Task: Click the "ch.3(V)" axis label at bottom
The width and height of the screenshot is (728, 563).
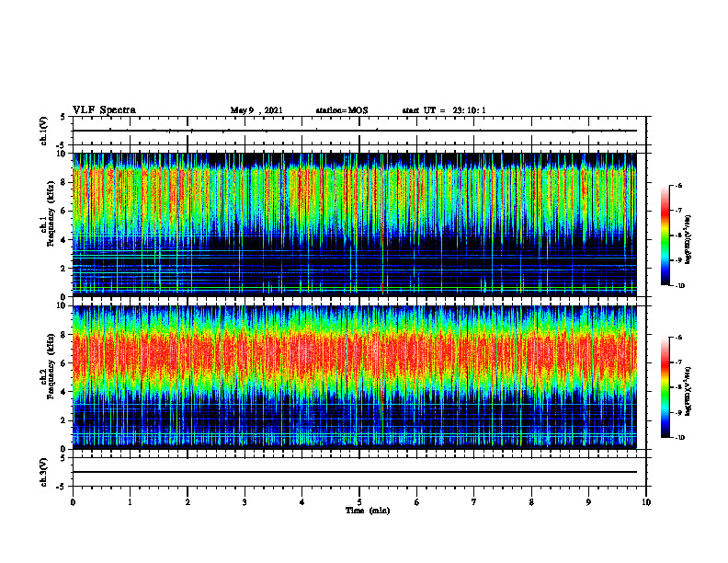Action: (44, 473)
